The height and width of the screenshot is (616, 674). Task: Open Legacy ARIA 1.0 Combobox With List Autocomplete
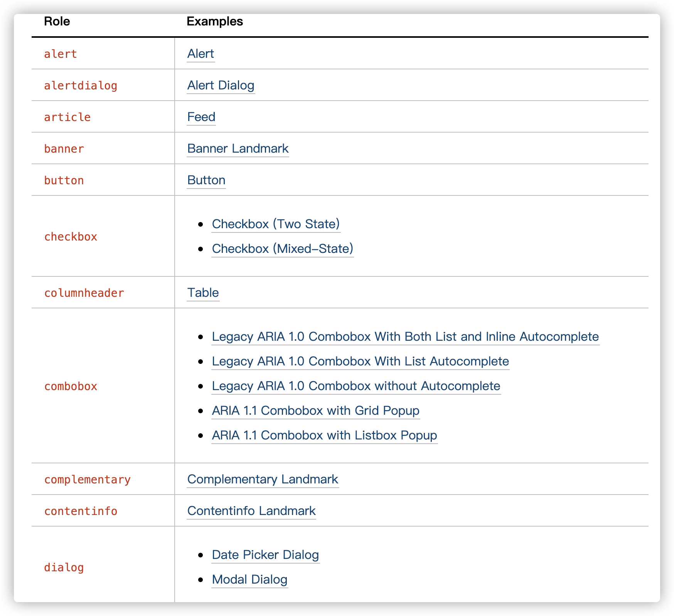pos(360,361)
